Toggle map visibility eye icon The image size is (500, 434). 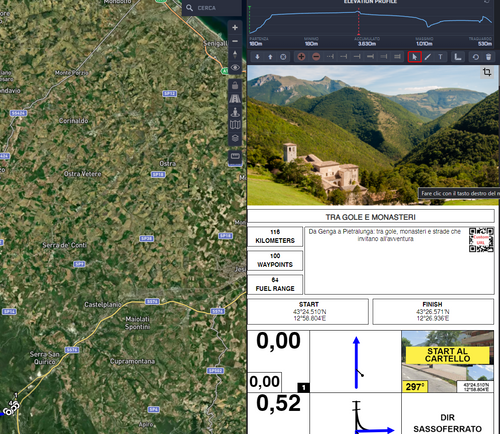(235, 68)
